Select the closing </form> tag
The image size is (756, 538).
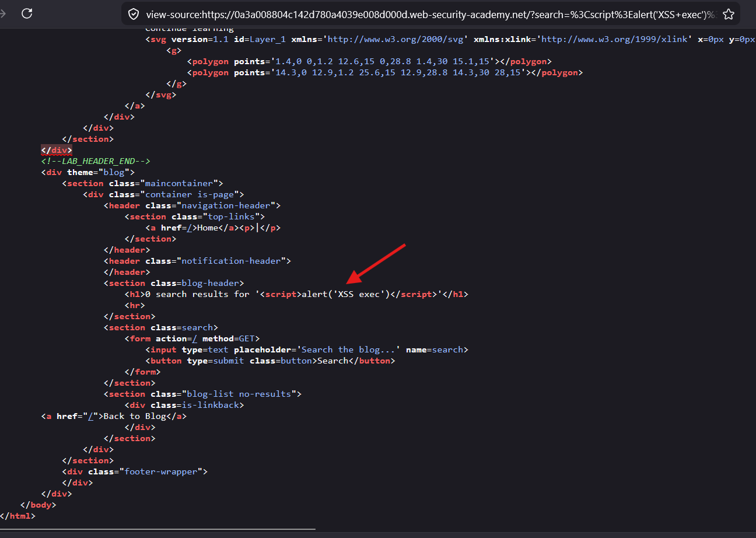pos(142,372)
